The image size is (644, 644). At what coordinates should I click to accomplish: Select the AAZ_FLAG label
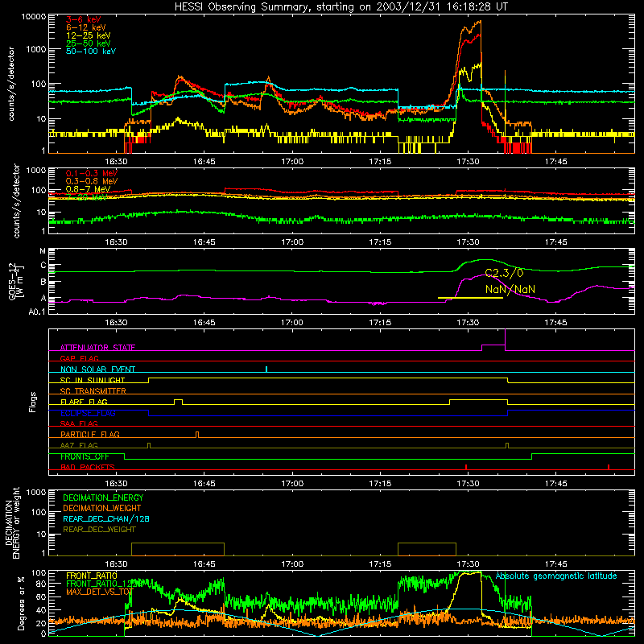point(79,445)
